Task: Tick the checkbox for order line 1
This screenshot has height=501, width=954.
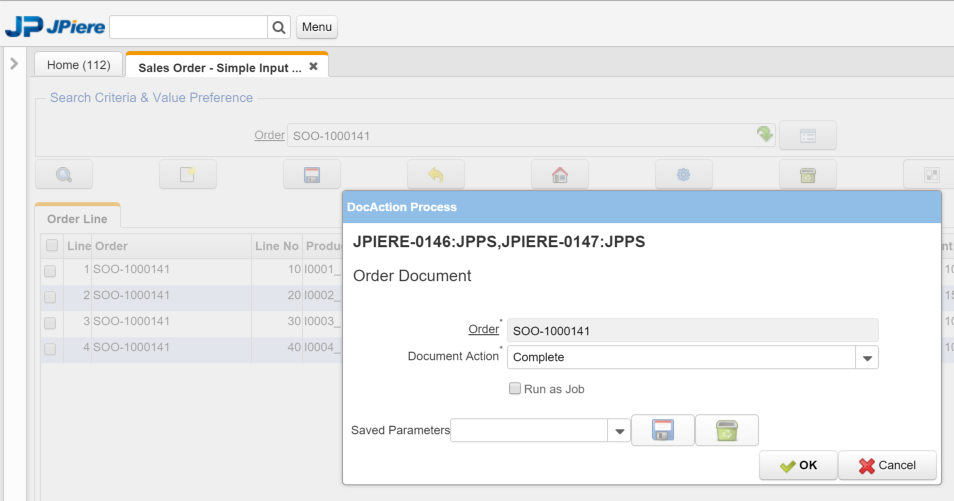Action: [51, 270]
